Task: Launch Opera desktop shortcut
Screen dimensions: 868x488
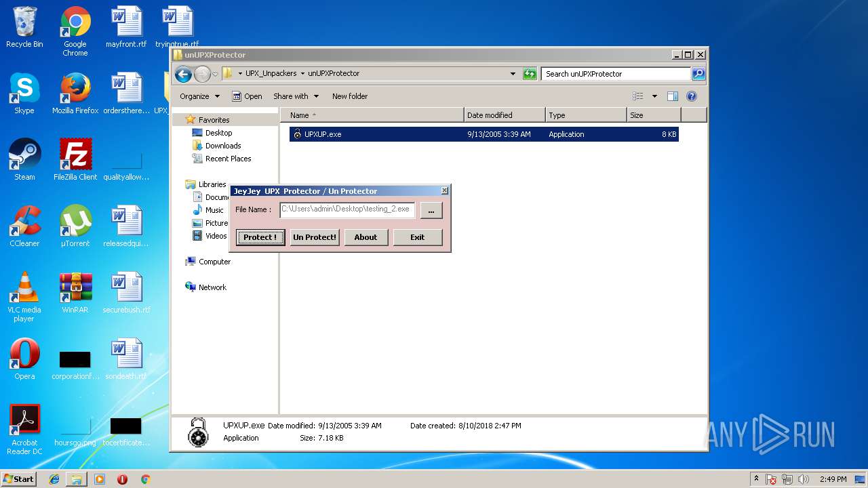Action: 24,360
